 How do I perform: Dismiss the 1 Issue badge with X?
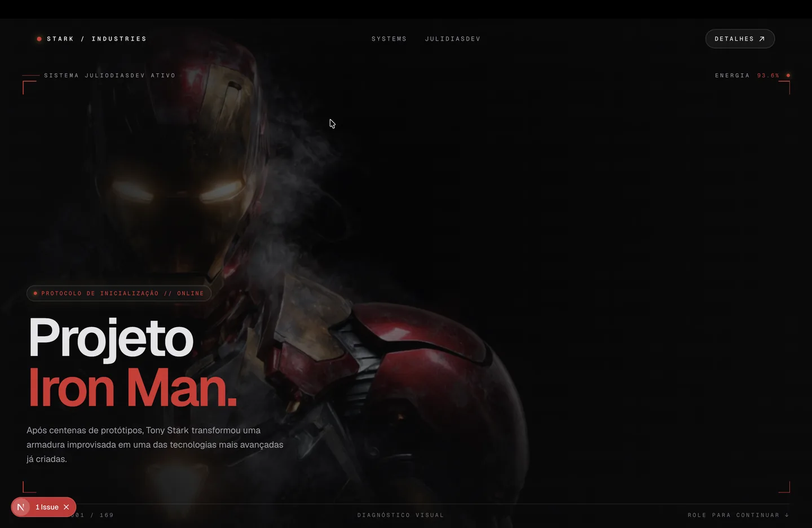(67, 507)
